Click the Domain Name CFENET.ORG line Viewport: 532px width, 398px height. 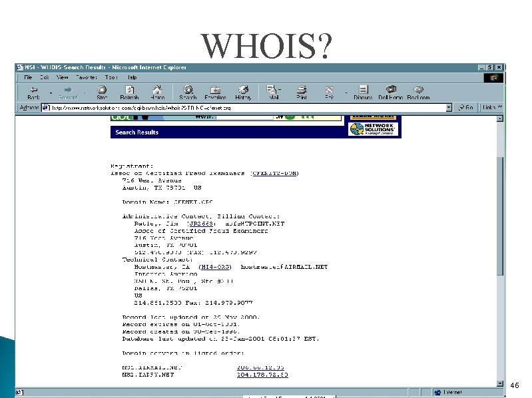(x=168, y=202)
